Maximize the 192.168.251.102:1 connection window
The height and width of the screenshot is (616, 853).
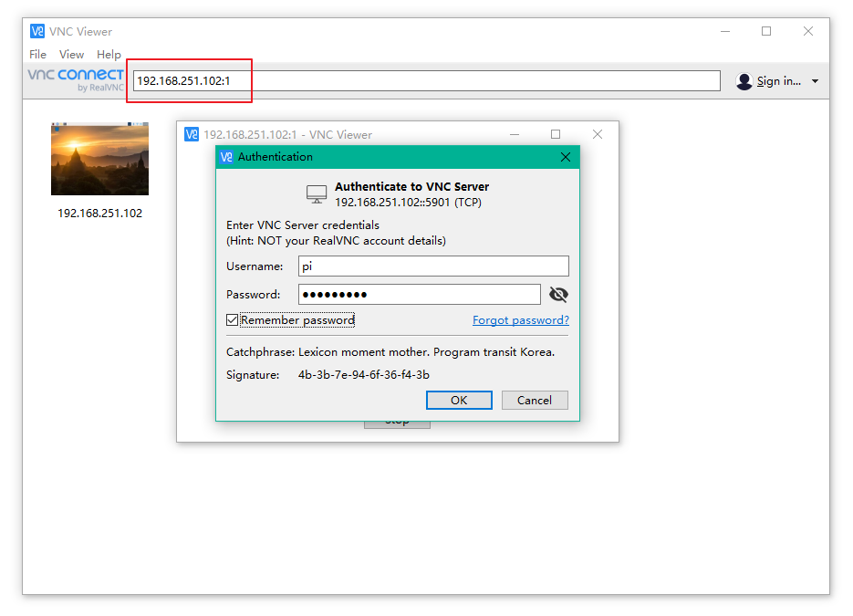pos(556,134)
